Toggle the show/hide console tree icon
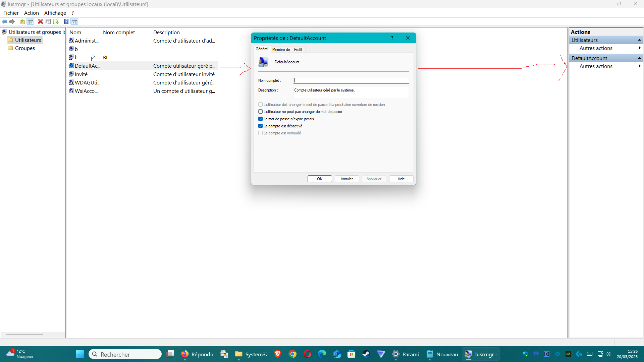The height and width of the screenshot is (362, 644). [x=31, y=22]
